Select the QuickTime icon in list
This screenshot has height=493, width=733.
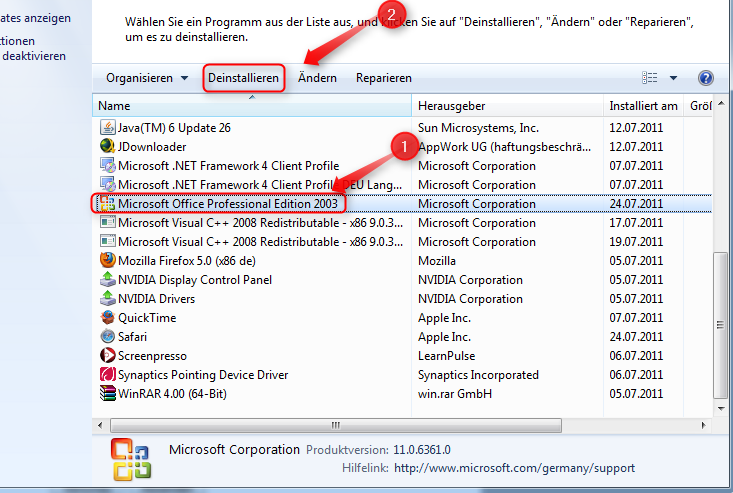click(108, 318)
